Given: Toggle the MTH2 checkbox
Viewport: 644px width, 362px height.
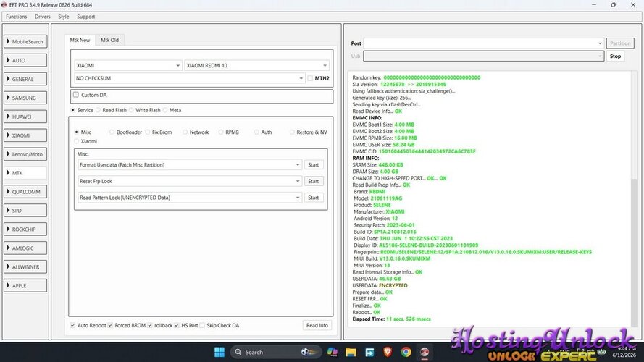Looking at the screenshot, I should 310,78.
